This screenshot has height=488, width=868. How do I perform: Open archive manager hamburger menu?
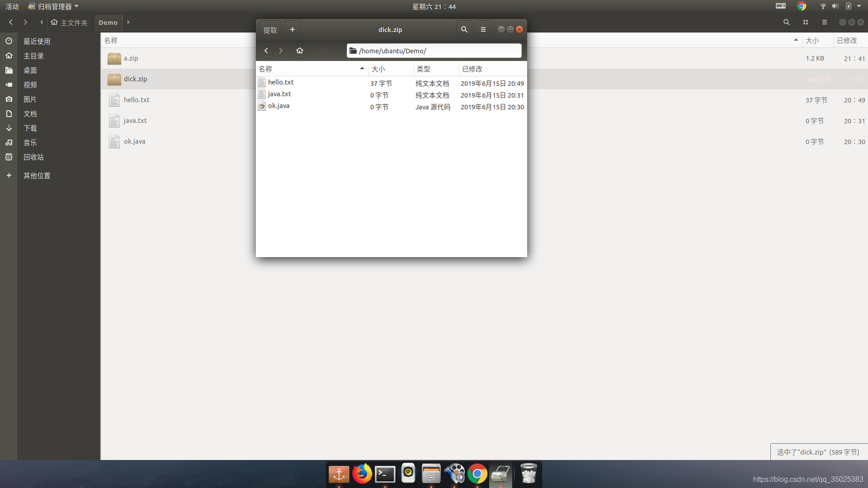pos(483,30)
